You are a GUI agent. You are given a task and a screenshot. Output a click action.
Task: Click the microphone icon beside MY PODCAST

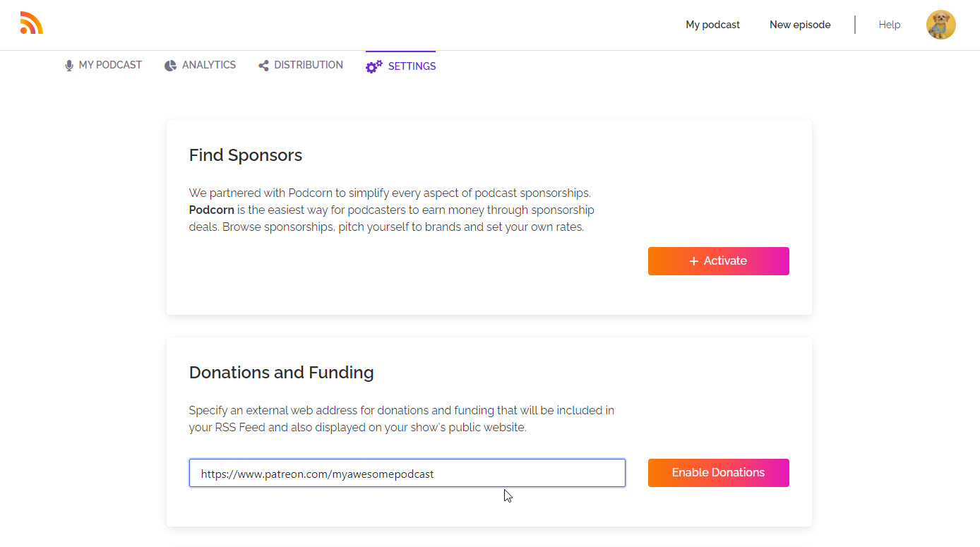tap(68, 64)
